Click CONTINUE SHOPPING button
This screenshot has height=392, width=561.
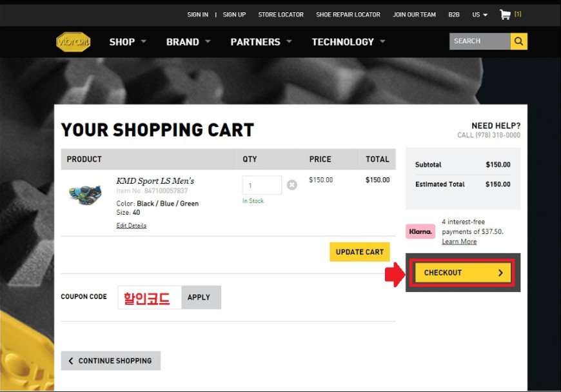(x=110, y=360)
